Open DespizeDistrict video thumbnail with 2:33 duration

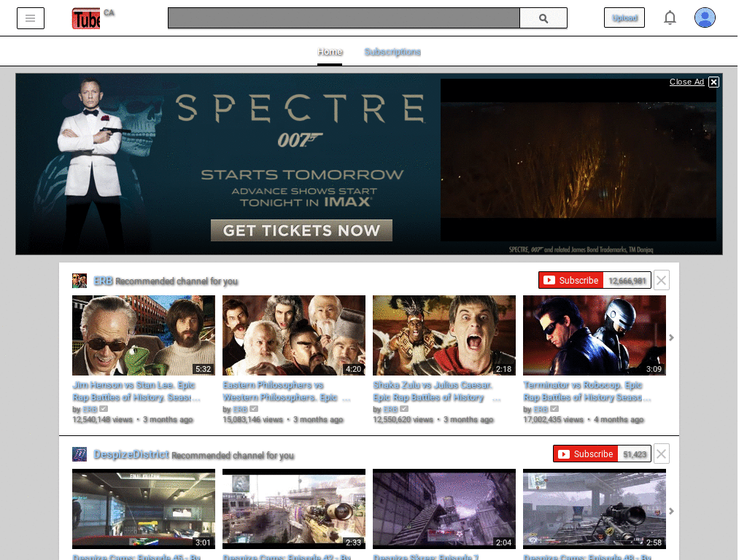coord(294,509)
